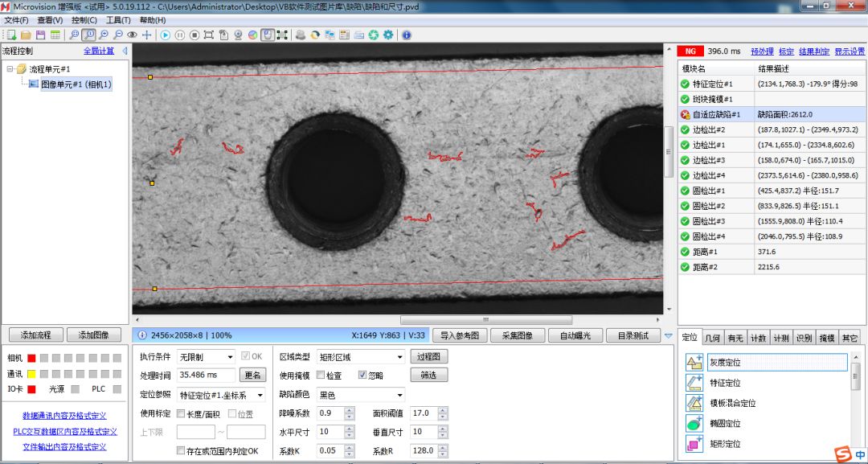Viewport: 868px width, 464px height.
Task: Collapse the 流程单元#1 tree node
Action: 10,69
